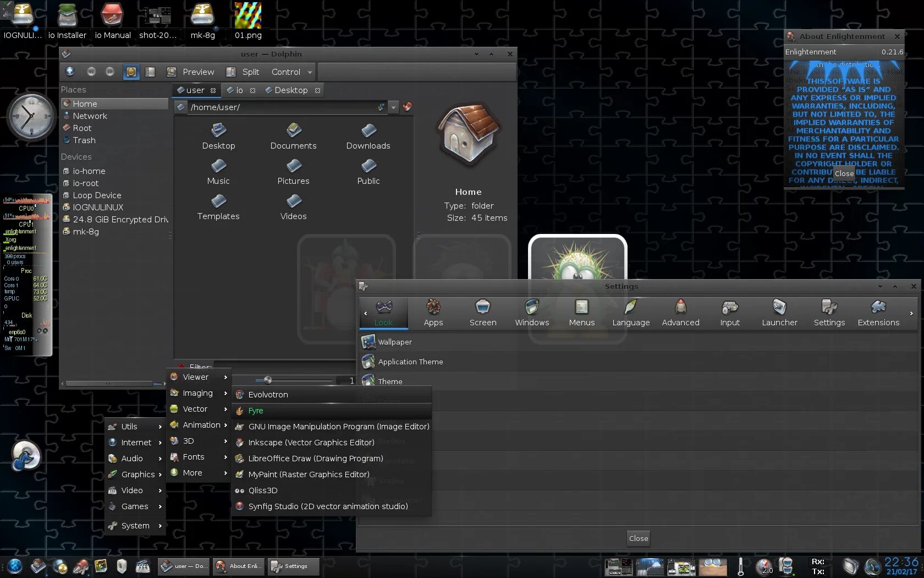Screen dimensions: 924x578
Task: Select Wallpaper in the Settings list
Action: tap(638, 342)
